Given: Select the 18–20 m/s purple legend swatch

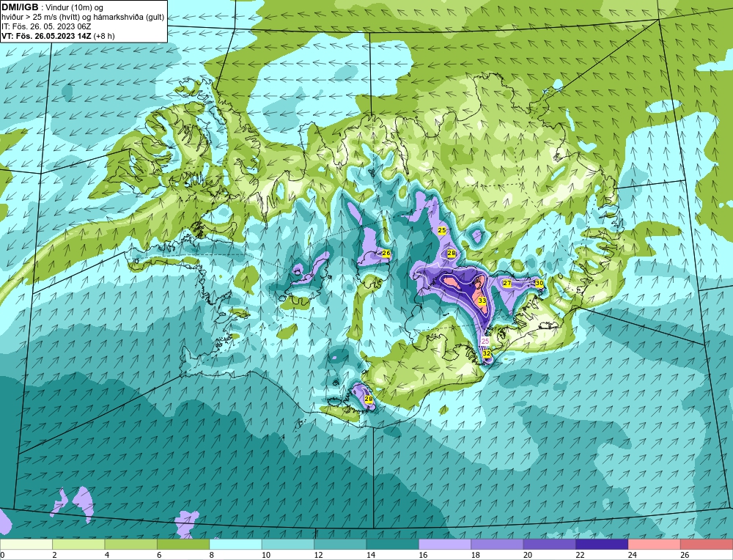Looking at the screenshot, I should click(498, 544).
